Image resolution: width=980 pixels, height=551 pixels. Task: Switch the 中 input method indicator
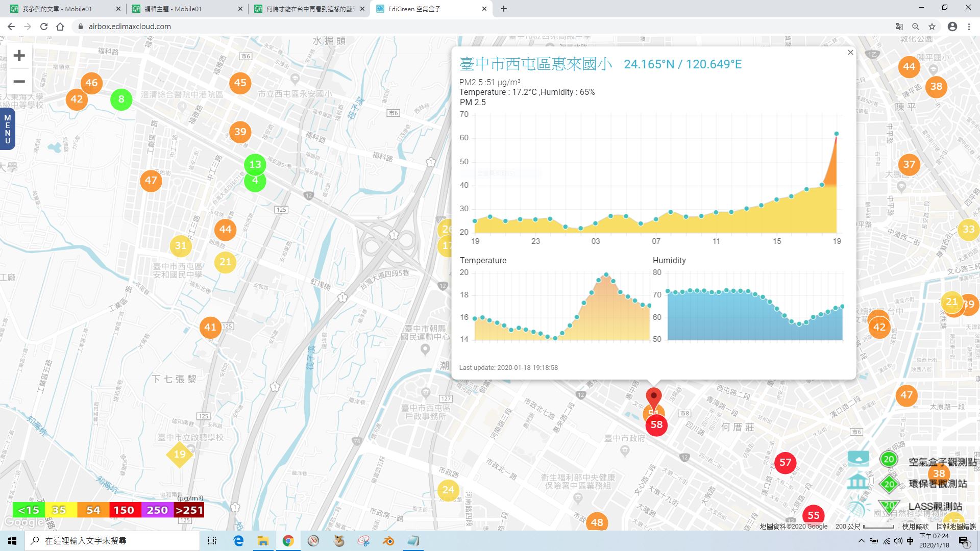tap(910, 541)
